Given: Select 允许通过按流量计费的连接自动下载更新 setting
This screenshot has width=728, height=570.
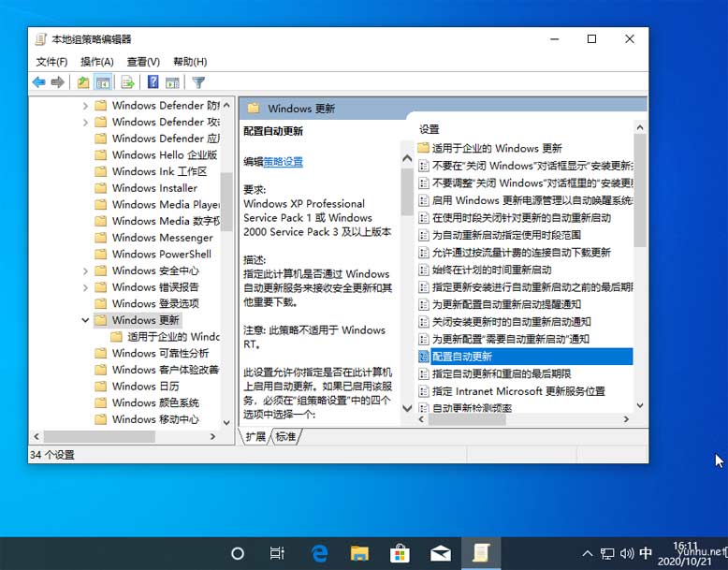Looking at the screenshot, I should coord(515,253).
